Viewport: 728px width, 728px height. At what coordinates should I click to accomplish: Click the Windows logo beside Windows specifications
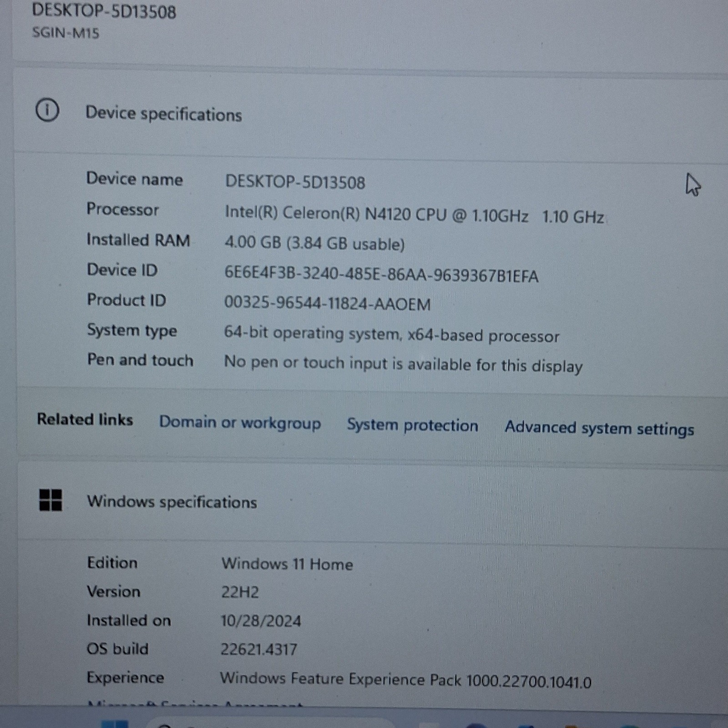point(51,500)
